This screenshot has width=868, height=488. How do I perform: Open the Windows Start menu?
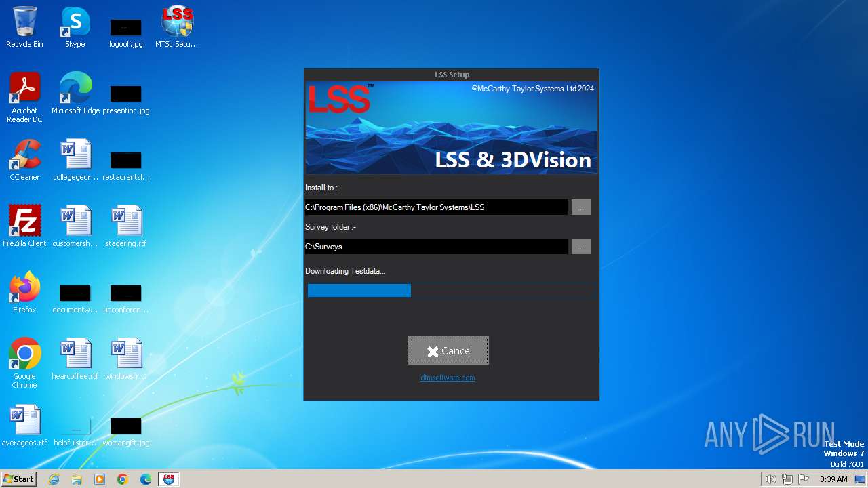point(19,479)
